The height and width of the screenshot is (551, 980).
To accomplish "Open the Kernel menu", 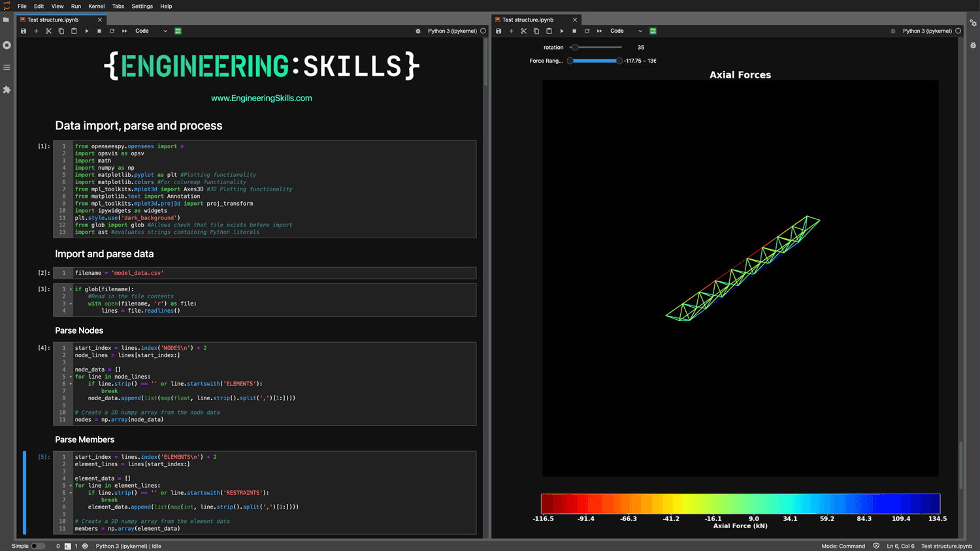I will tap(97, 6).
